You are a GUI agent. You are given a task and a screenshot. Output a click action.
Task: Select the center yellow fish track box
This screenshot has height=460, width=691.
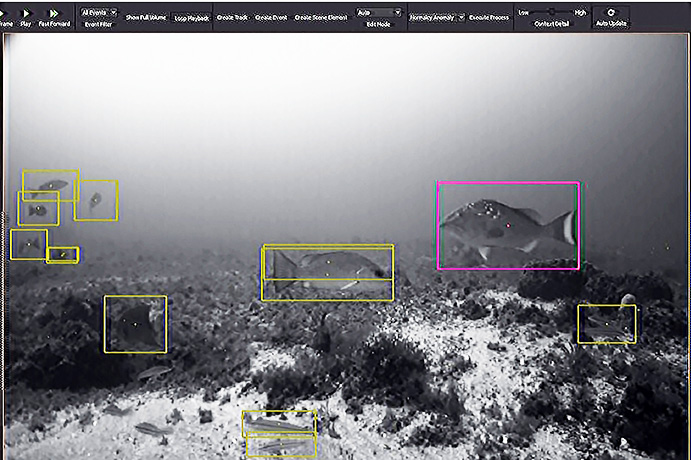coord(327,273)
